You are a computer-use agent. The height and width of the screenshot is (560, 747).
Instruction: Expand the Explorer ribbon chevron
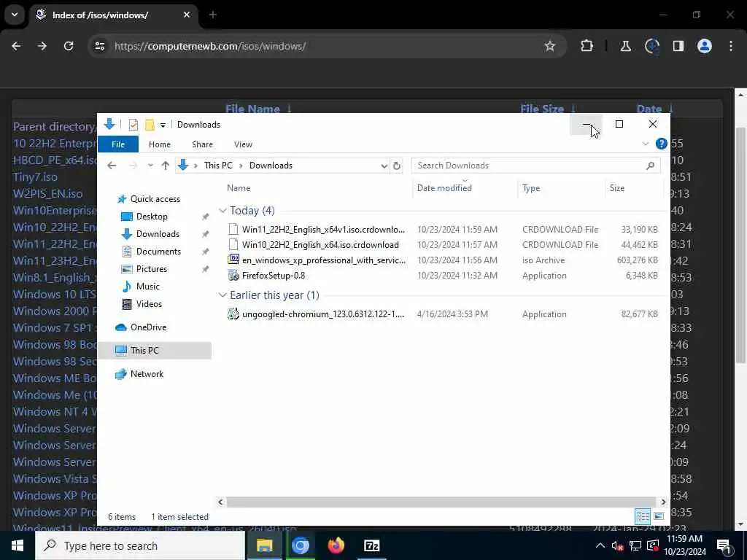click(x=646, y=144)
